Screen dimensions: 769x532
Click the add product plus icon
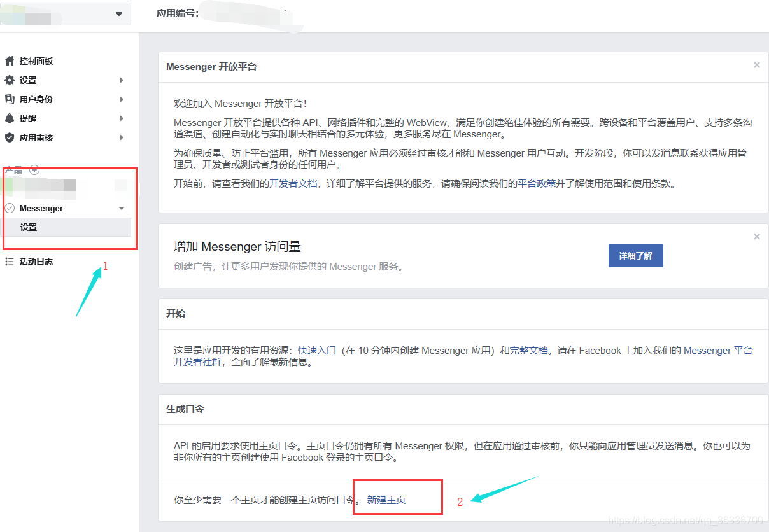click(x=35, y=170)
